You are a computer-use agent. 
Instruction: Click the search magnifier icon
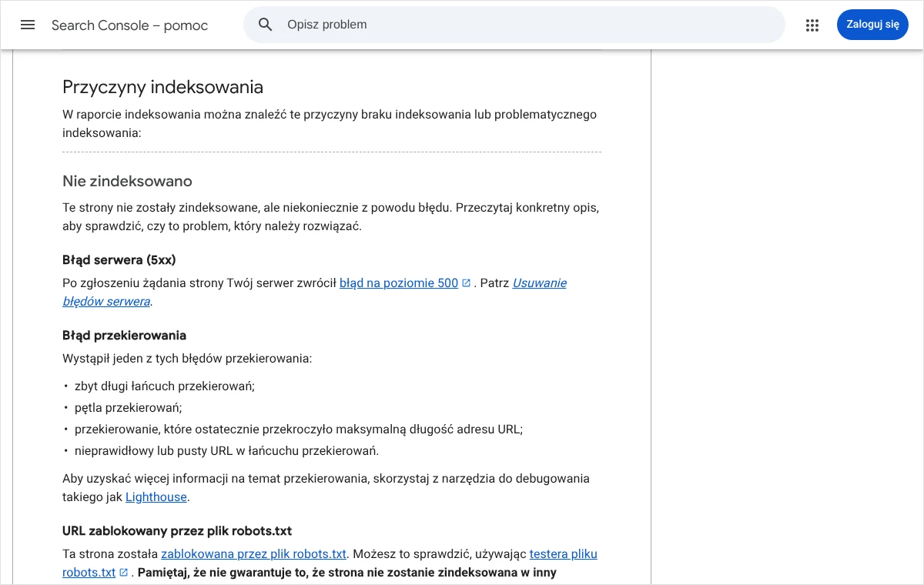(266, 25)
